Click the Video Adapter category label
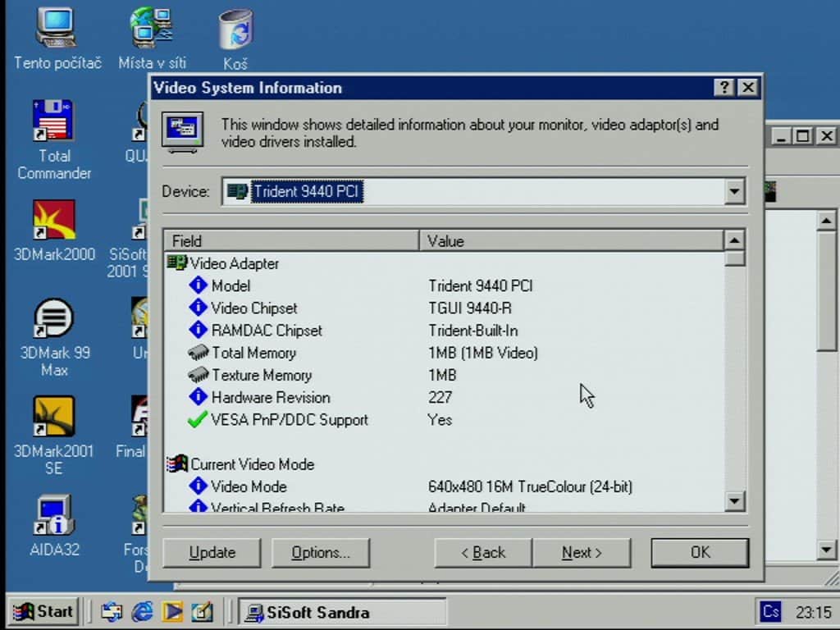This screenshot has width=840, height=630. (x=235, y=263)
